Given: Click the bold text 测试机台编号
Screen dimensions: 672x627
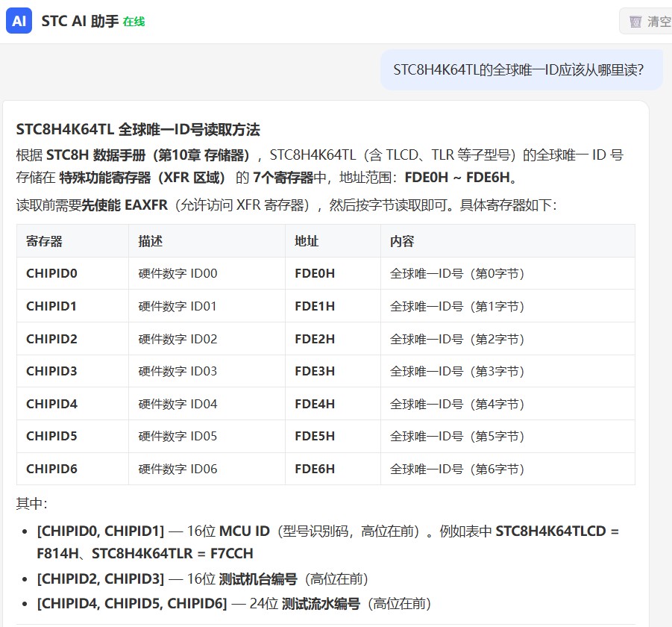Looking at the screenshot, I should (x=258, y=578).
